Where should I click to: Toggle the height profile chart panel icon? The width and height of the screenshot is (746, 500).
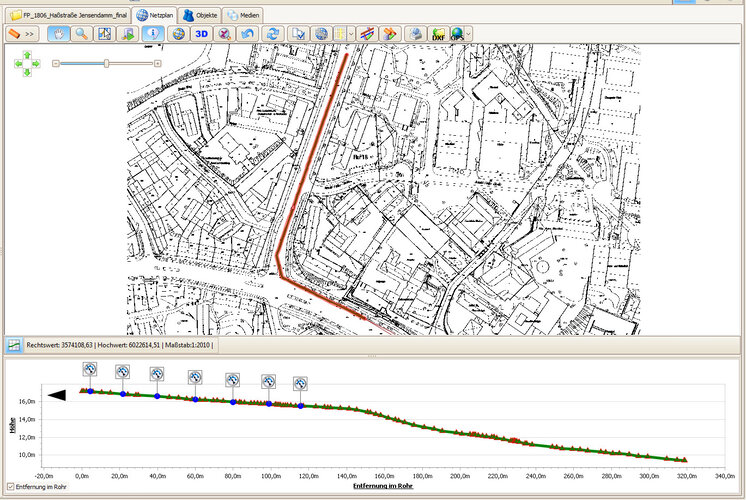click(x=14, y=345)
